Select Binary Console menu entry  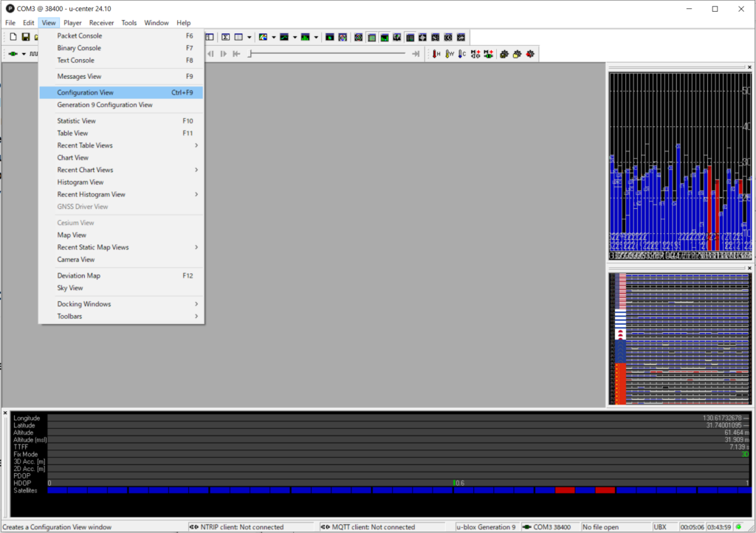[x=122, y=48]
